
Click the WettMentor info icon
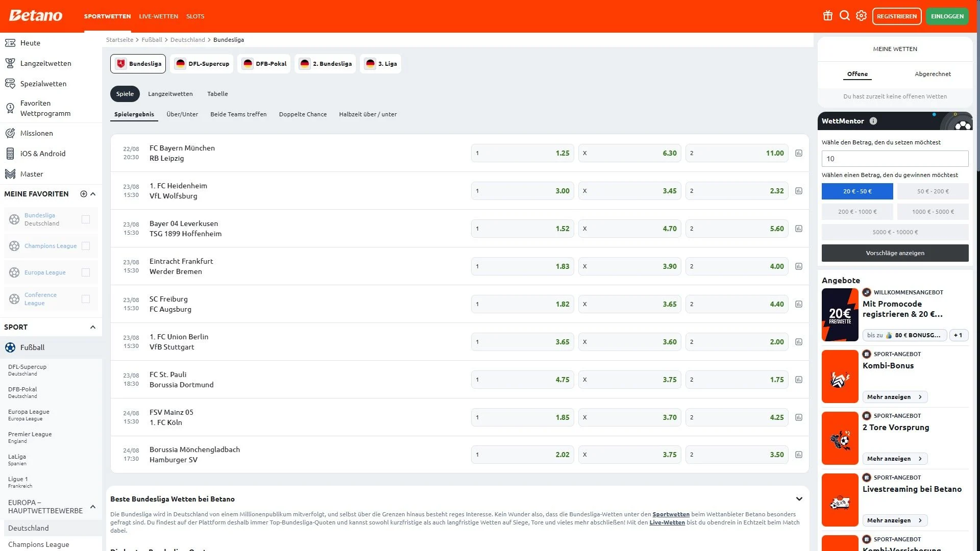point(873,121)
